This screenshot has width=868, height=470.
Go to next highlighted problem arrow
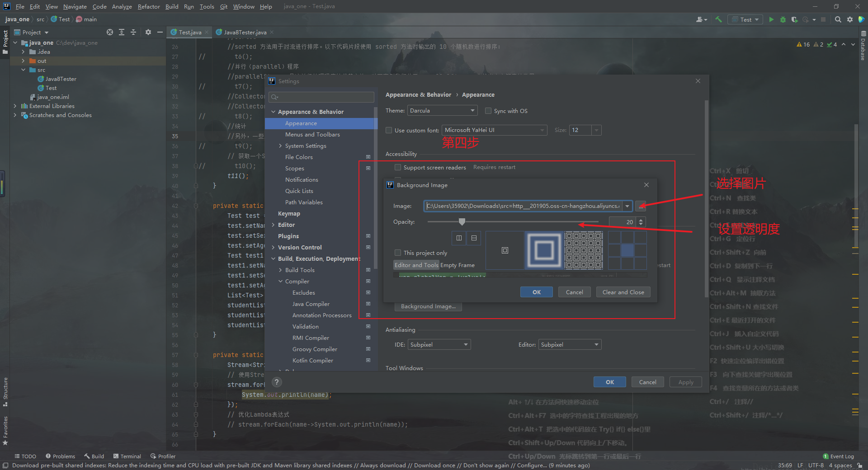(853, 44)
